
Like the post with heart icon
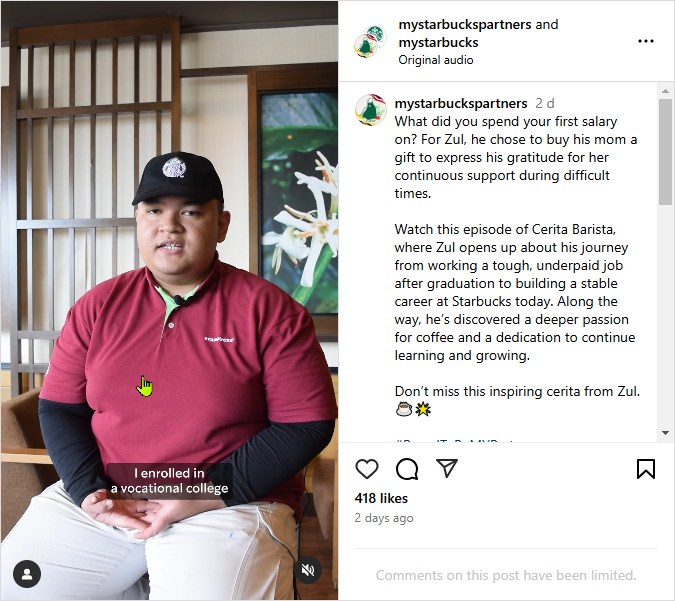click(x=367, y=469)
